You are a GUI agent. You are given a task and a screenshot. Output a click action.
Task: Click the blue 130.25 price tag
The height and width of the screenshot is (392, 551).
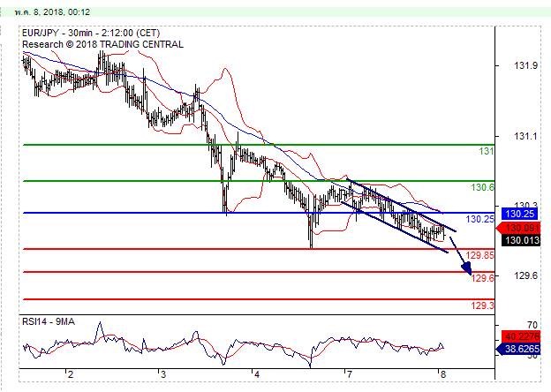516,213
